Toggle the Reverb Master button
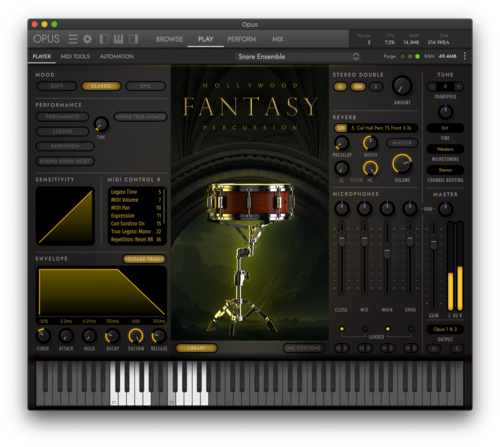The height and width of the screenshot is (447, 500). 402,143
